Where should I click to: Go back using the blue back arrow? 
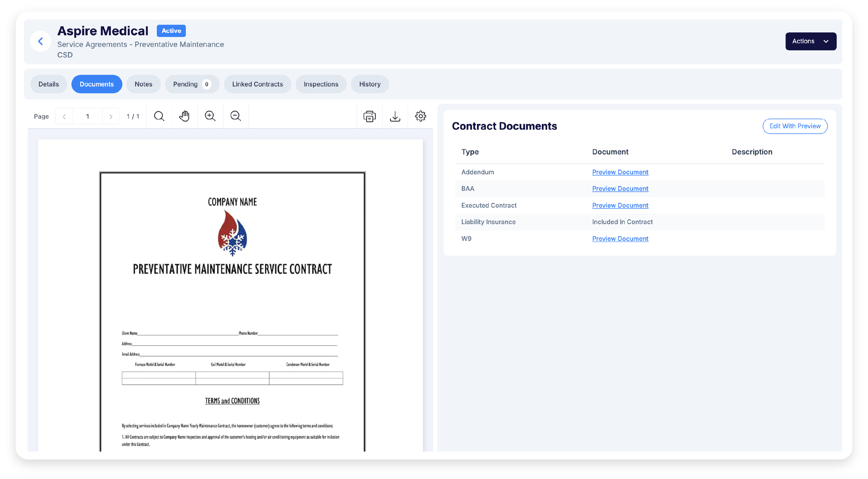[x=40, y=41]
